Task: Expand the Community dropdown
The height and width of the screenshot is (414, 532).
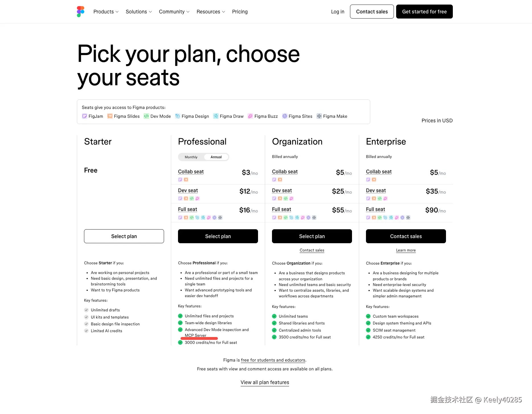Action: click(x=174, y=12)
